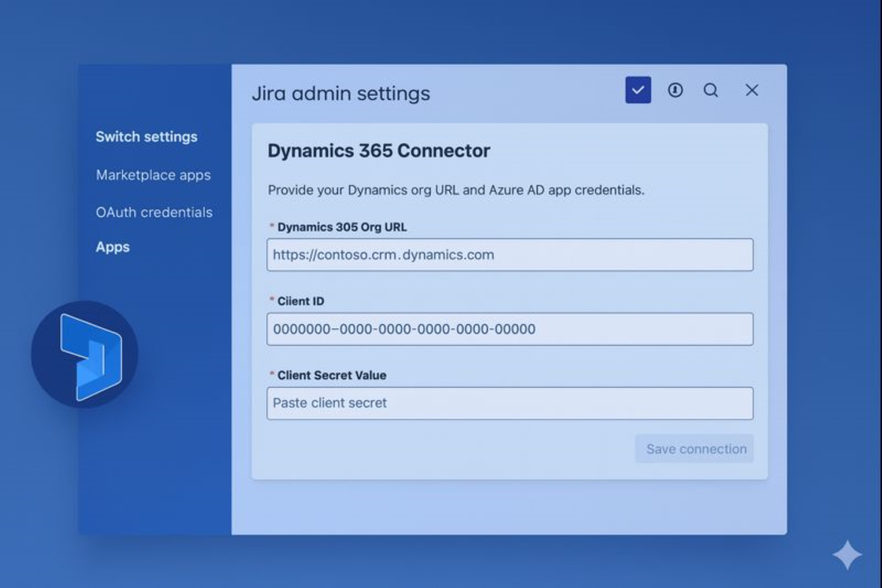This screenshot has width=882, height=588.
Task: Navigate to OAuth credentials
Action: [x=154, y=212]
